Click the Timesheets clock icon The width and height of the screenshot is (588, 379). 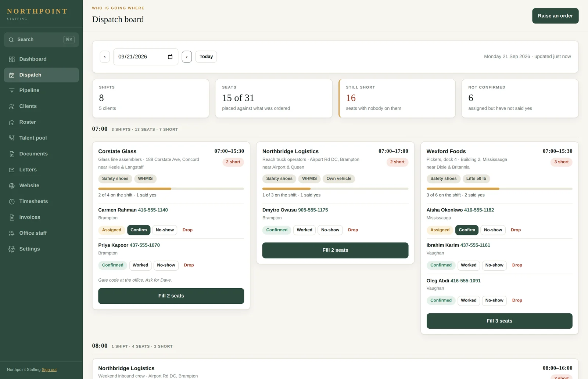coord(12,202)
